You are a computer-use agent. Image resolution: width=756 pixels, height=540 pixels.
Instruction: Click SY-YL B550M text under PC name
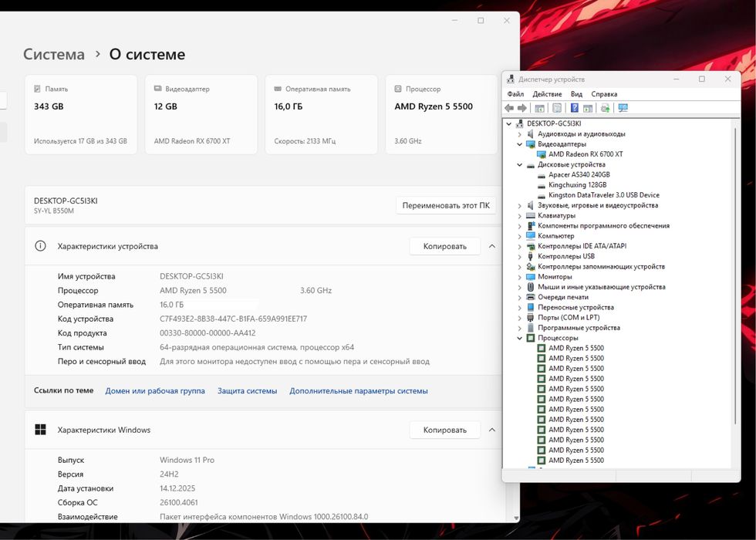[x=54, y=211]
